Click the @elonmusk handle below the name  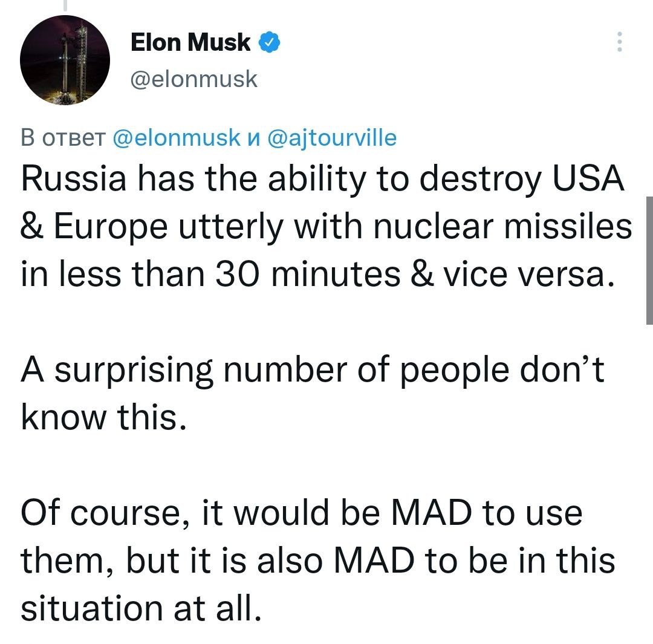click(x=194, y=79)
